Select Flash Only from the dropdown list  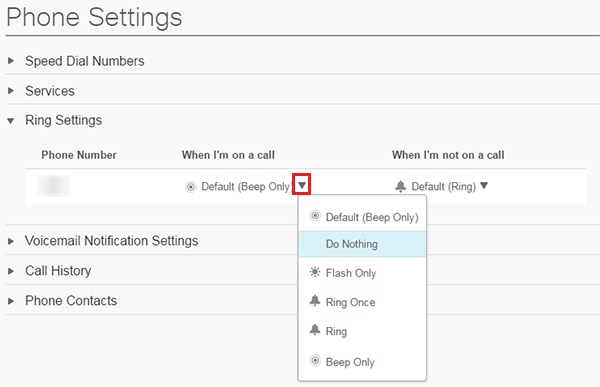[362, 273]
